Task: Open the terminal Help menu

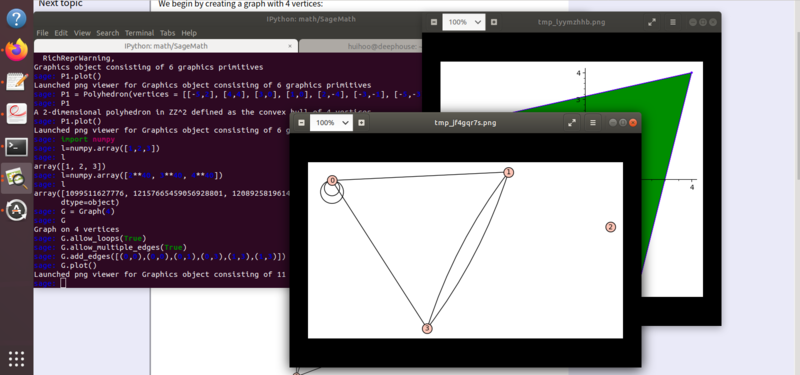Action: (x=189, y=33)
